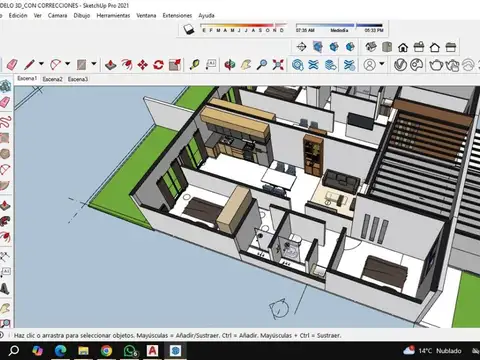
Task: Open the Ventana menu
Action: (146, 15)
